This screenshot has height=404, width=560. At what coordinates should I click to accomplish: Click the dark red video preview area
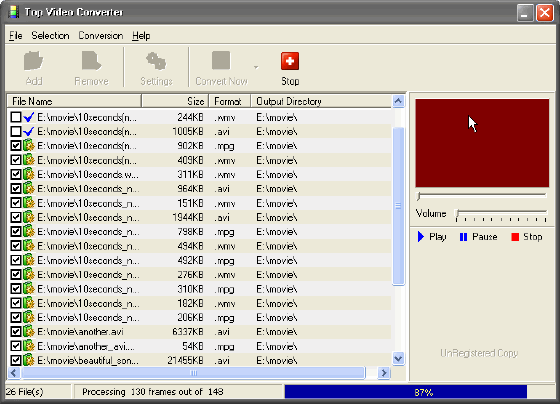click(x=482, y=143)
